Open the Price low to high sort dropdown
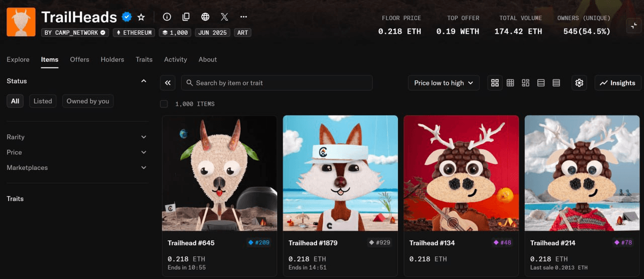 point(444,83)
